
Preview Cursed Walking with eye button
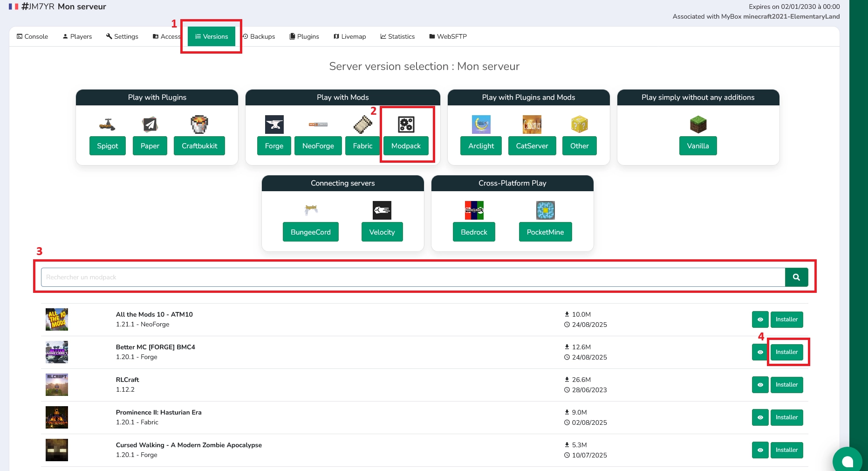click(x=760, y=450)
